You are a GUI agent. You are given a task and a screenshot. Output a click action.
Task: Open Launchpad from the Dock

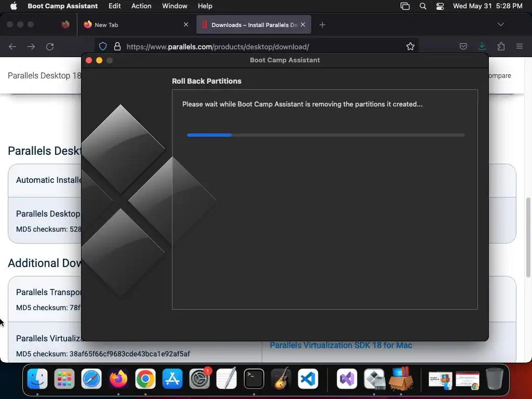coord(64,378)
